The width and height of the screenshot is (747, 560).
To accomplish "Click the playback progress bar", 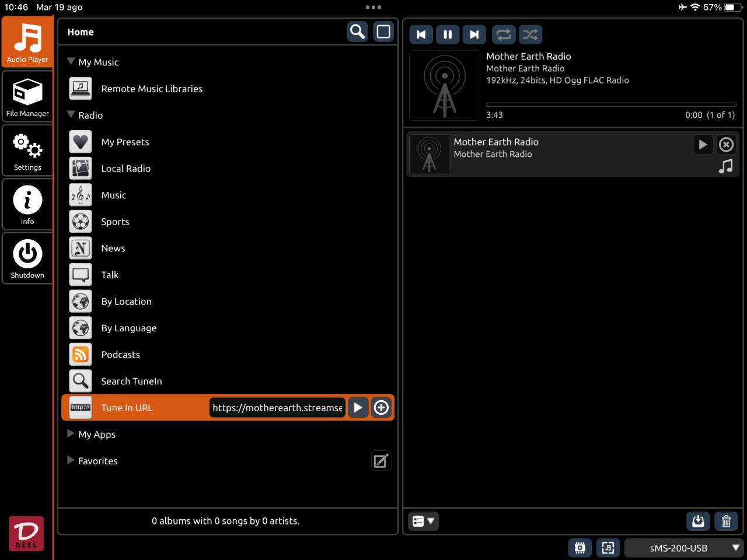I will pos(610,104).
